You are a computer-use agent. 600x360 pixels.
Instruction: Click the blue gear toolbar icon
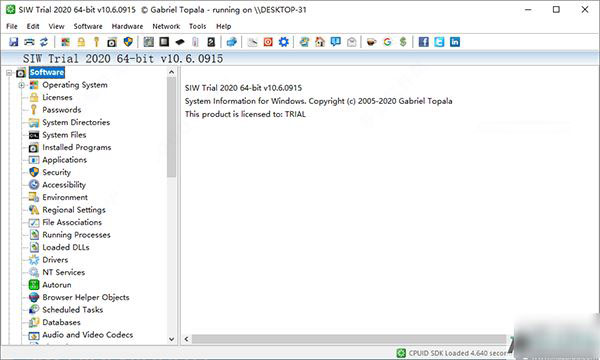coord(284,42)
